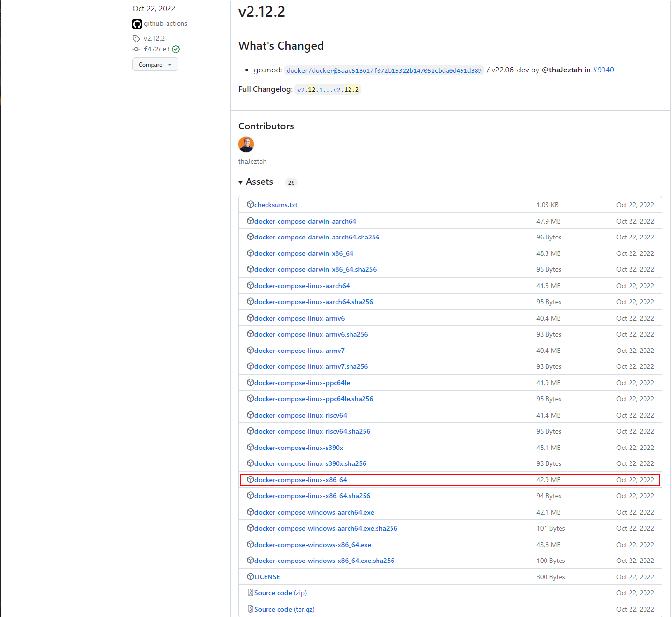Download docker-compose-darwin-aarch64
The image size is (672, 617).
pyautogui.click(x=305, y=221)
